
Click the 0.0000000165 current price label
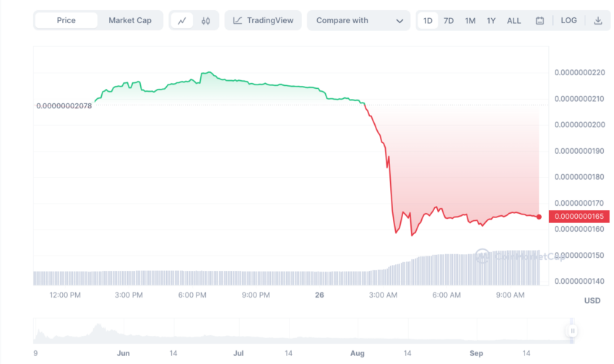pos(579,217)
